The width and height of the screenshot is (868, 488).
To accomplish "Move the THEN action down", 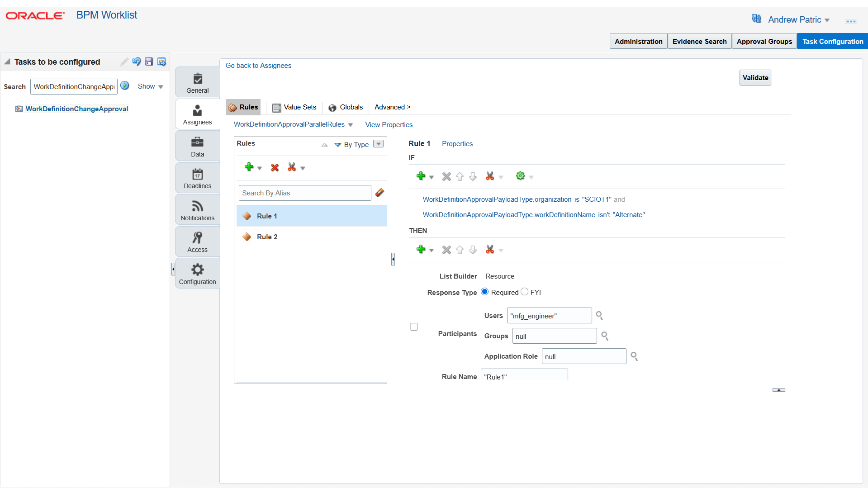I will coord(473,250).
